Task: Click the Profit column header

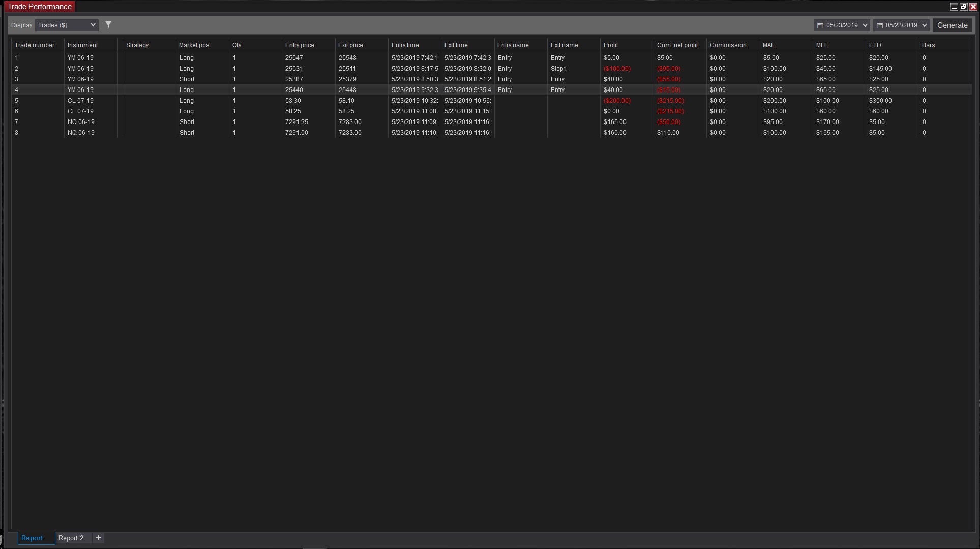Action: [x=627, y=45]
